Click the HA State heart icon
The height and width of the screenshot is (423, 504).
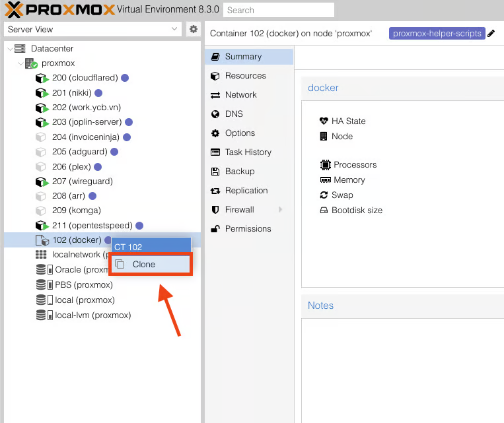pyautogui.click(x=324, y=121)
